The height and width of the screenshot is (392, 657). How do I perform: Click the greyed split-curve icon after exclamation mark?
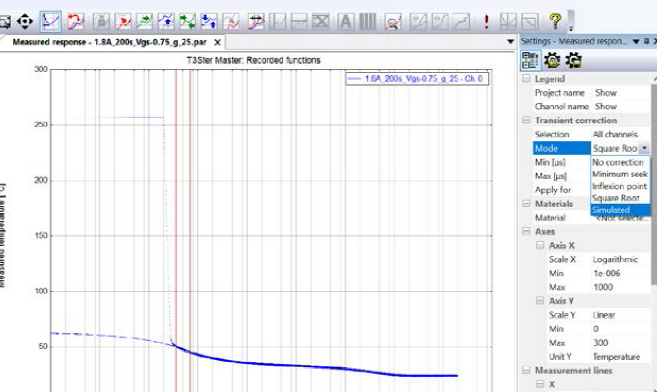508,21
